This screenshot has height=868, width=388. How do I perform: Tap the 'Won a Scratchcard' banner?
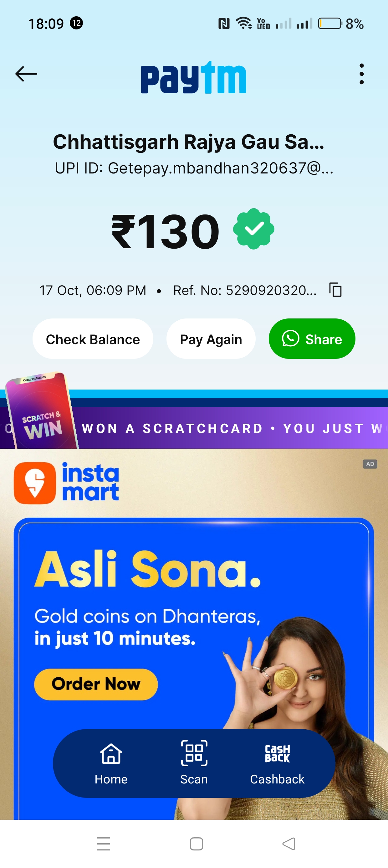pos(232,428)
